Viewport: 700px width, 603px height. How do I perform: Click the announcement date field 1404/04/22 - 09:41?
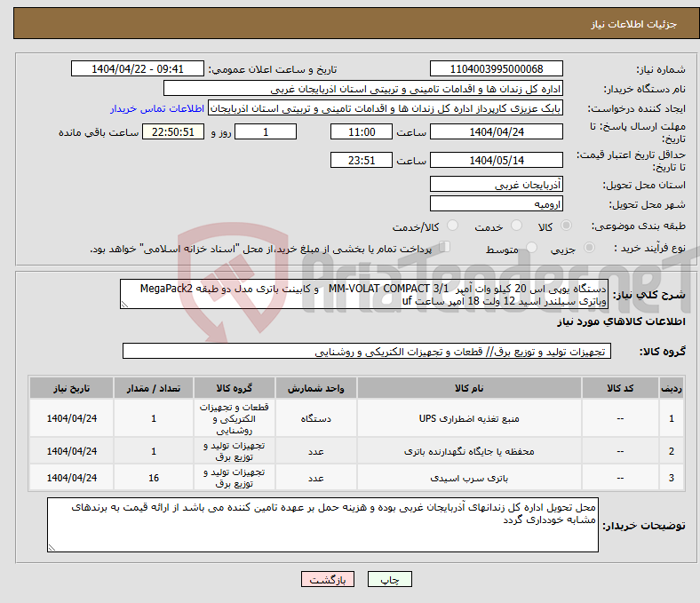(138, 68)
